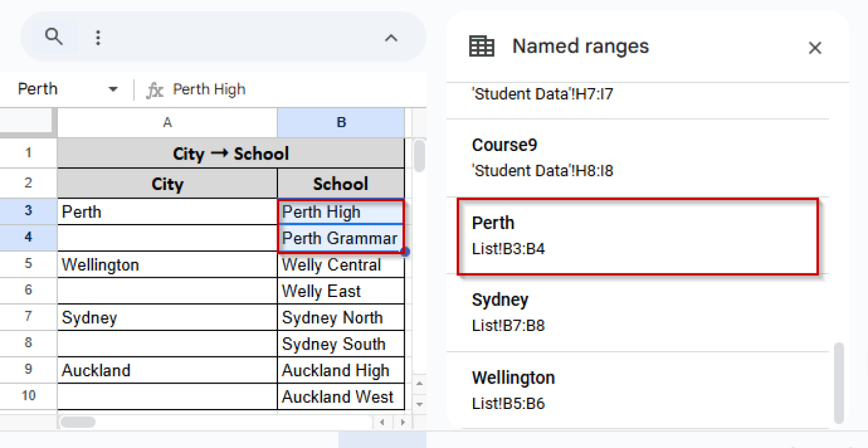868x448 pixels.
Task: Select row 3 header
Action: point(28,212)
